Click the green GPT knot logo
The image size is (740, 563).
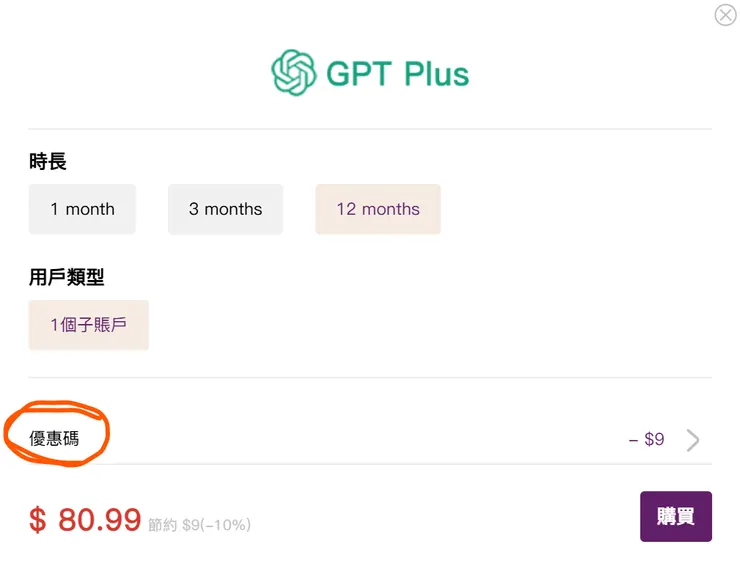[293, 73]
